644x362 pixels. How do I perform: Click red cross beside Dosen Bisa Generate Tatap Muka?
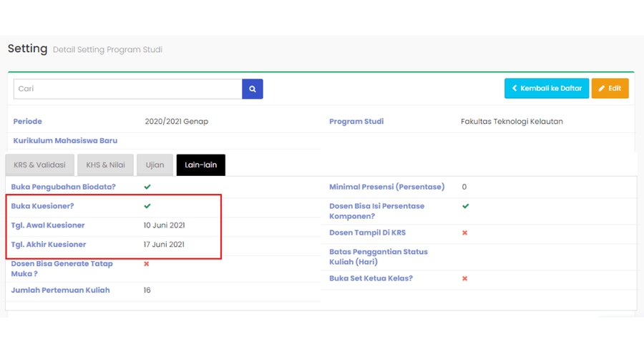[x=147, y=264]
